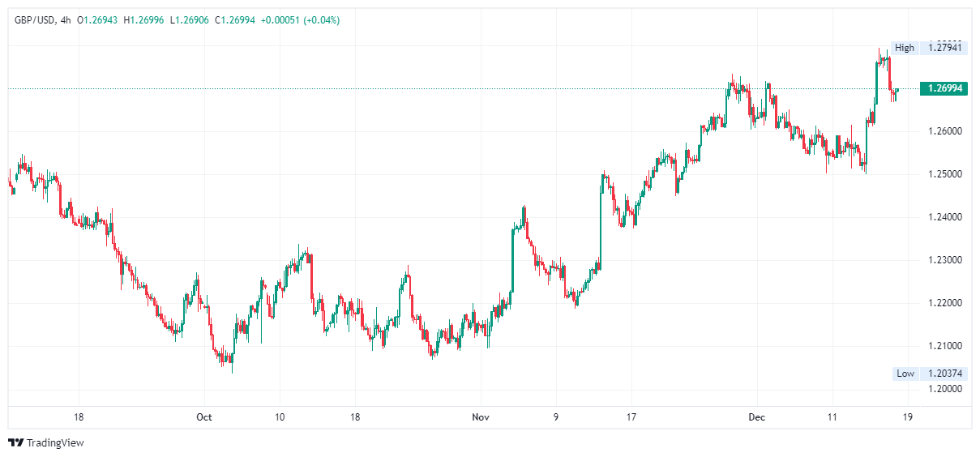This screenshot has width=980, height=457.
Task: Click the Low label tag
Action: [x=905, y=374]
